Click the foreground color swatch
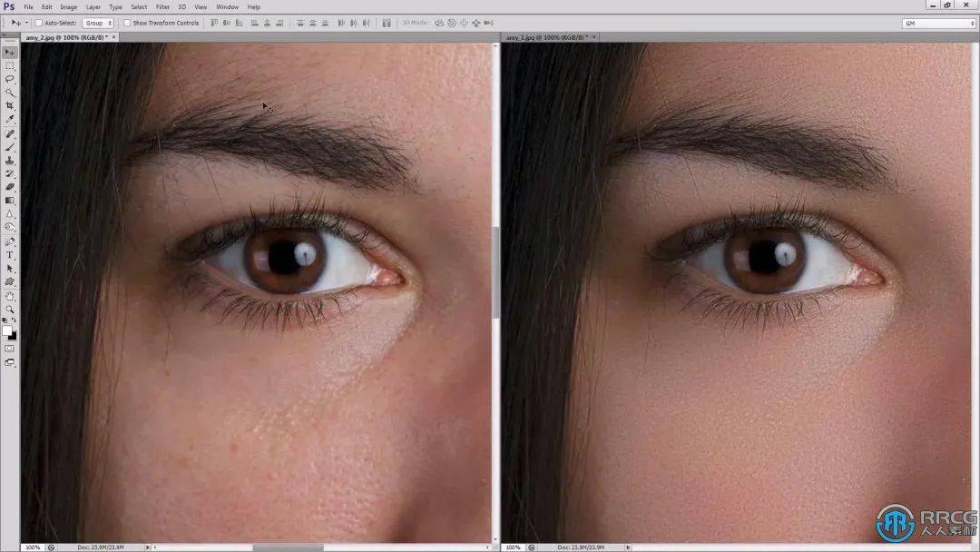The image size is (980, 552). (x=7, y=330)
